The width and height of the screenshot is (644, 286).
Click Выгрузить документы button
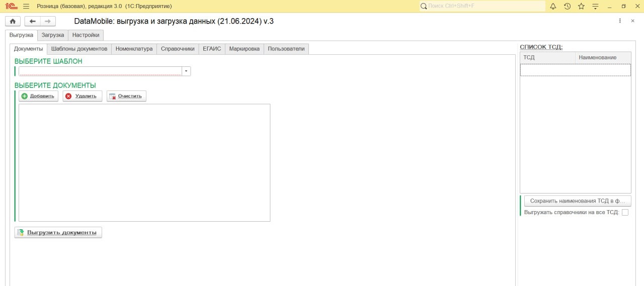58,232
